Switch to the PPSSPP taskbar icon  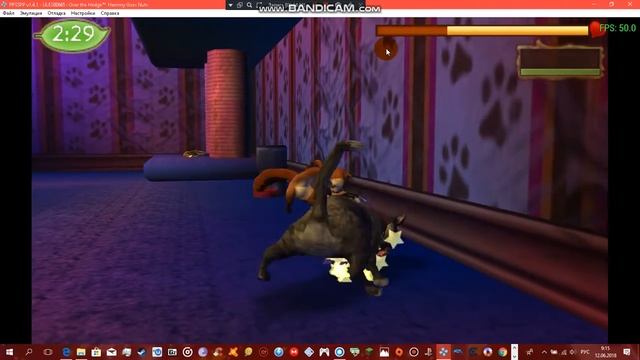coord(443,352)
